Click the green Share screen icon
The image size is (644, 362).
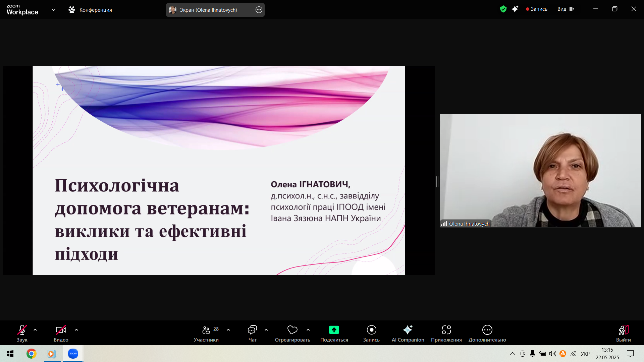click(334, 330)
